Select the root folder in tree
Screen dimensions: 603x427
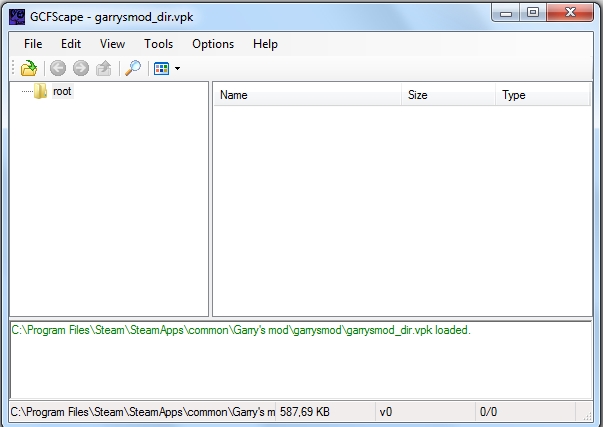tap(62, 92)
